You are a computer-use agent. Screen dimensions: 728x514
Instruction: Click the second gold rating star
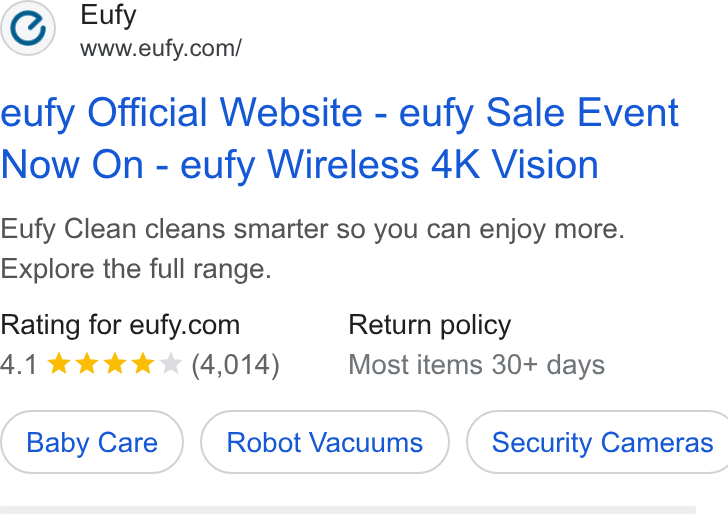(87, 363)
